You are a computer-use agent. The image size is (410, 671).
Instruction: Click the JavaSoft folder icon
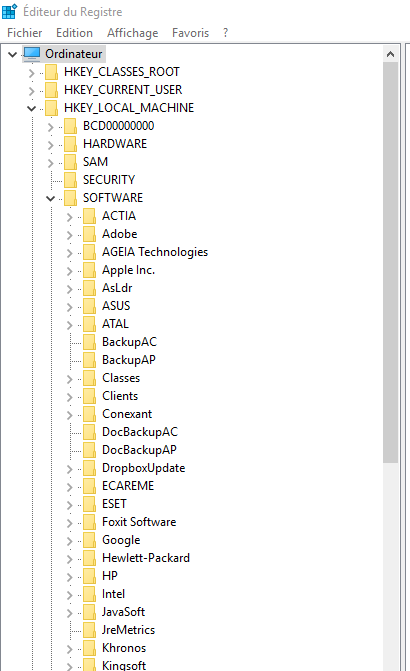click(x=89, y=612)
